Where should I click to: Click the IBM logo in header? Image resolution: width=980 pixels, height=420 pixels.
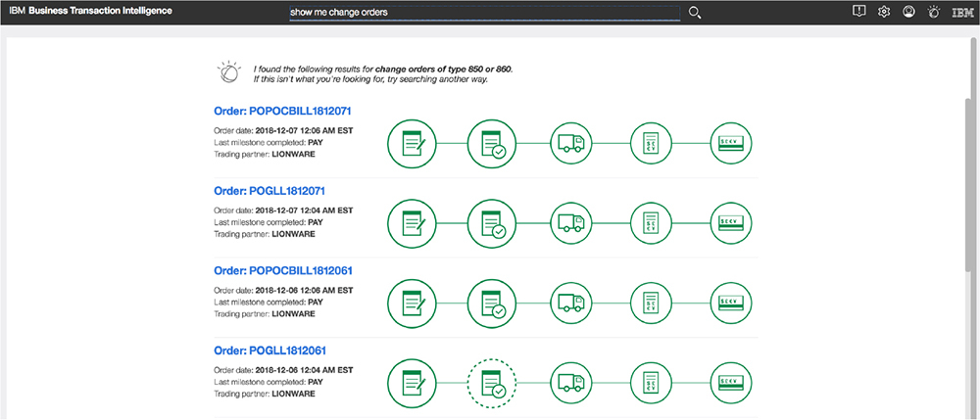(x=962, y=12)
